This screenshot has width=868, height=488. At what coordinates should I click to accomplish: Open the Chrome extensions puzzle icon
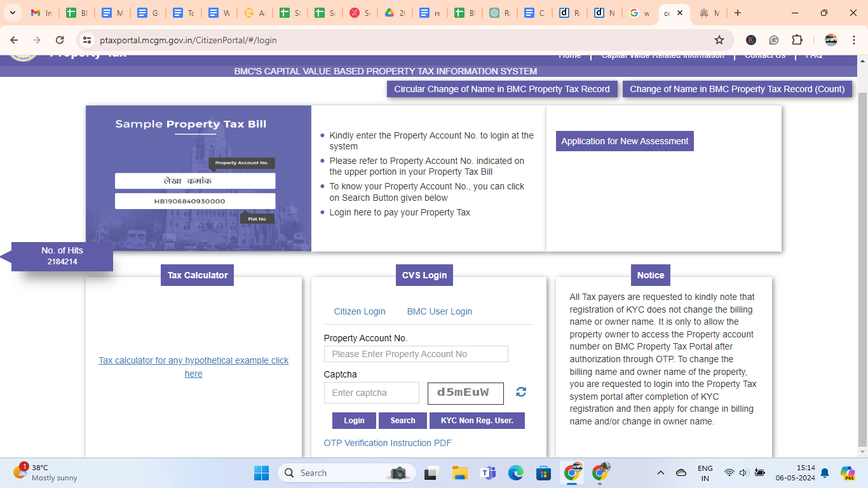click(x=797, y=40)
